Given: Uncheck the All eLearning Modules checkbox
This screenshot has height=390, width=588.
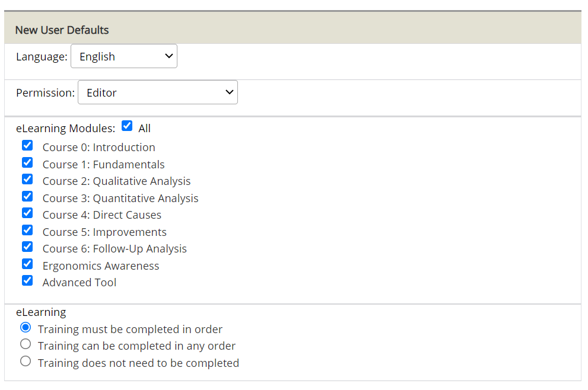Looking at the screenshot, I should pos(126,126).
